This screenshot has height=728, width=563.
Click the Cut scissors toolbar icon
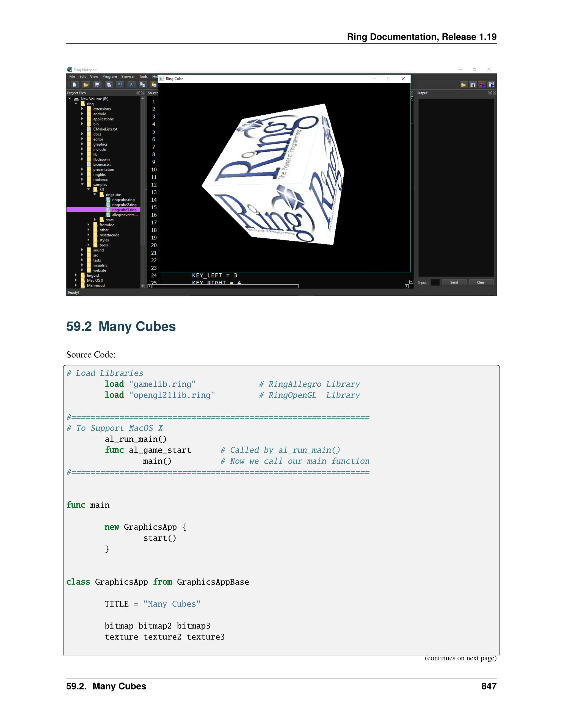[131, 85]
